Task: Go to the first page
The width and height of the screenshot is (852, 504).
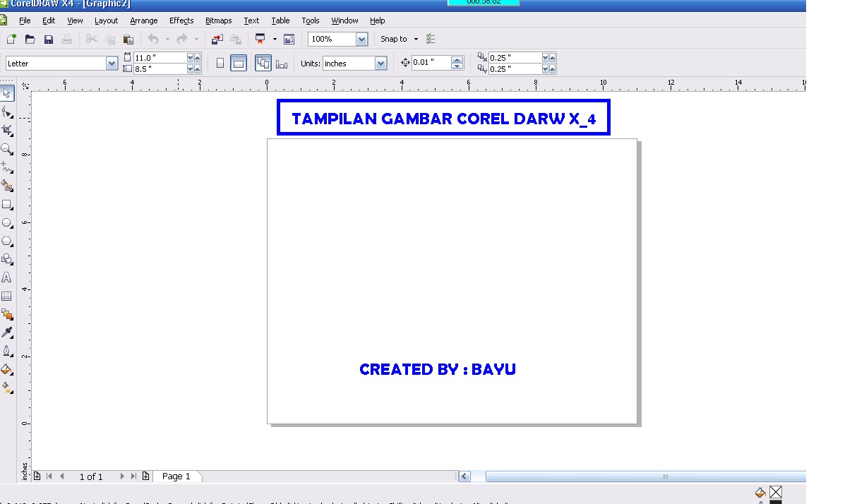Action: click(49, 476)
